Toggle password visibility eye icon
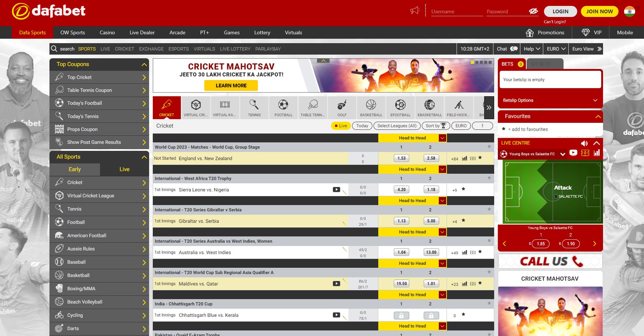Viewport: 644px width, 336px height. [533, 11]
